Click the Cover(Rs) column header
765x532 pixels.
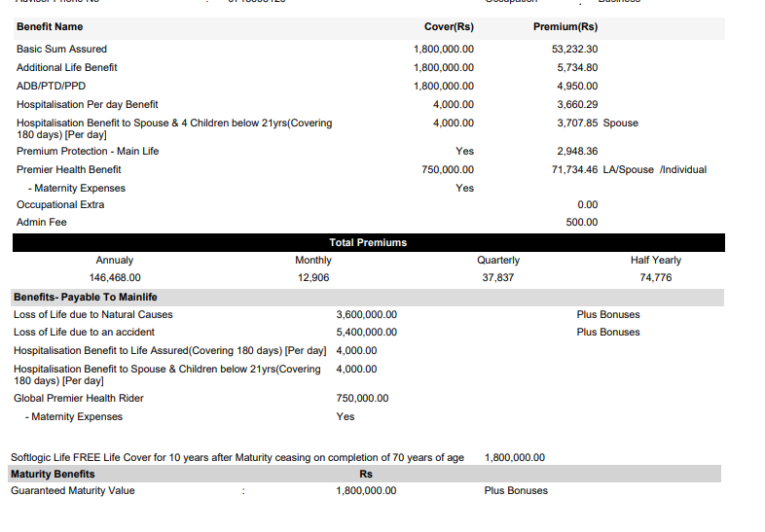(449, 27)
